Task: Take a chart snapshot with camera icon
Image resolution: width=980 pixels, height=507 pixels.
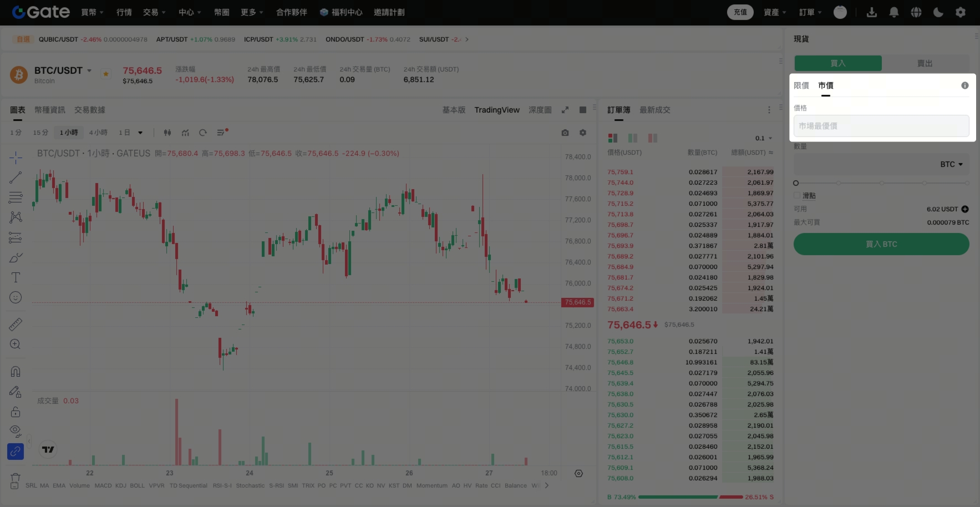Action: point(565,133)
